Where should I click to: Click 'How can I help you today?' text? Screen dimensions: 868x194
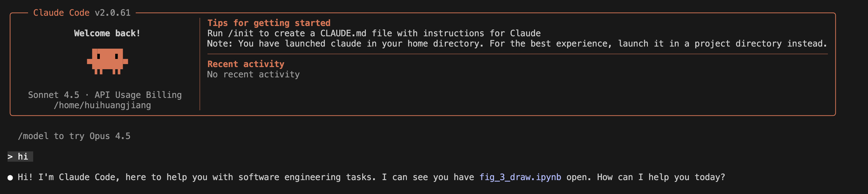pos(661,177)
